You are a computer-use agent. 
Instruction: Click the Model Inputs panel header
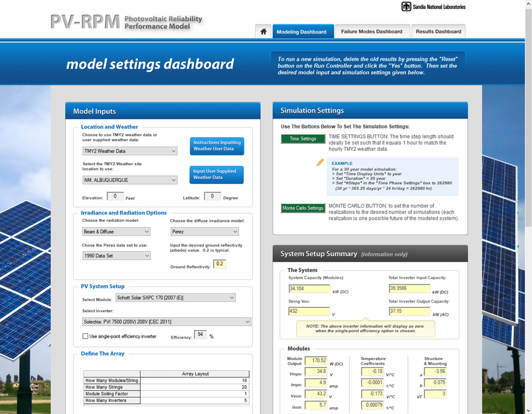(163, 111)
